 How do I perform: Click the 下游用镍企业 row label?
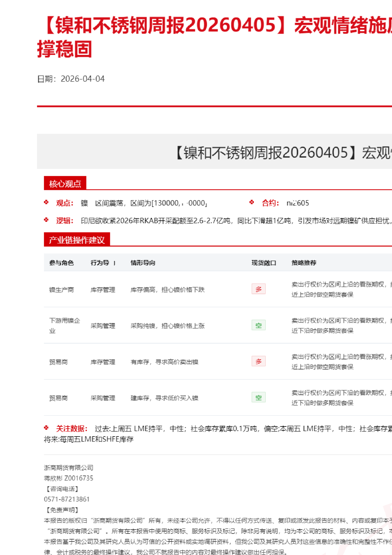(x=65, y=326)
